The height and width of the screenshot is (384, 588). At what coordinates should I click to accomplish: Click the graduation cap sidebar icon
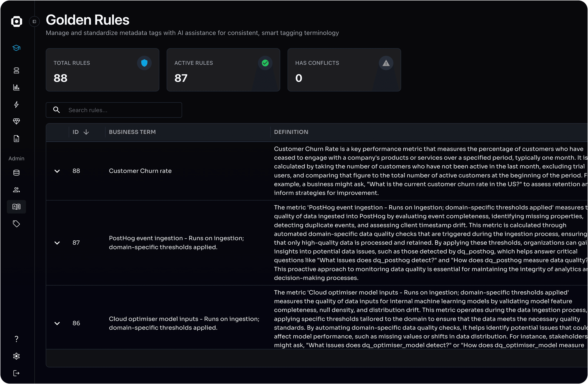click(16, 48)
